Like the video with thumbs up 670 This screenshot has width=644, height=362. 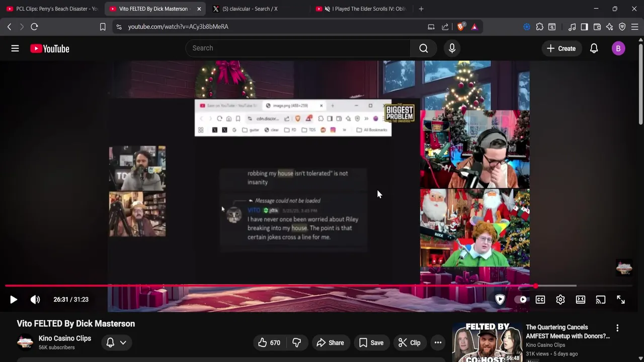pyautogui.click(x=269, y=343)
